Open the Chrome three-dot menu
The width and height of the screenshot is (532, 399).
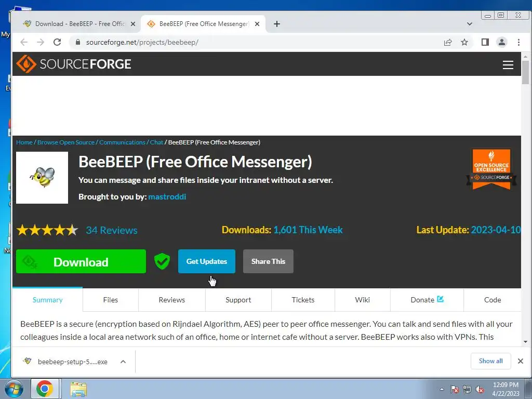pos(518,42)
